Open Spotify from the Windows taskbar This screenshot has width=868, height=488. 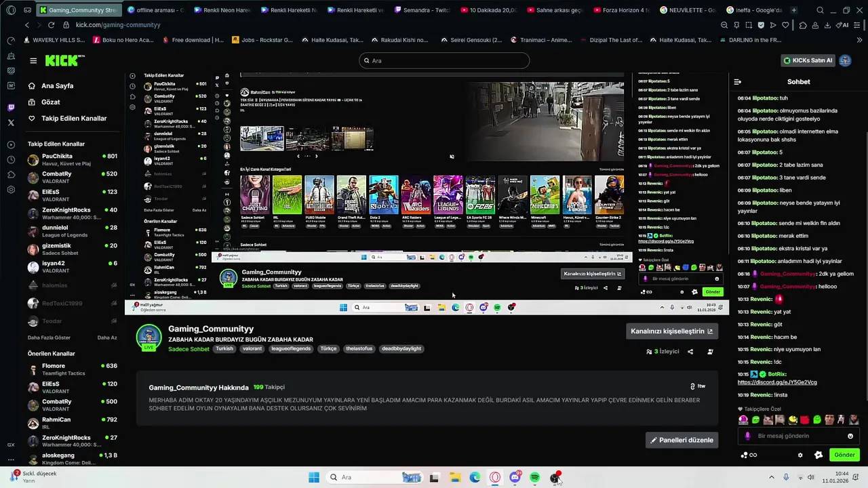tap(535, 478)
